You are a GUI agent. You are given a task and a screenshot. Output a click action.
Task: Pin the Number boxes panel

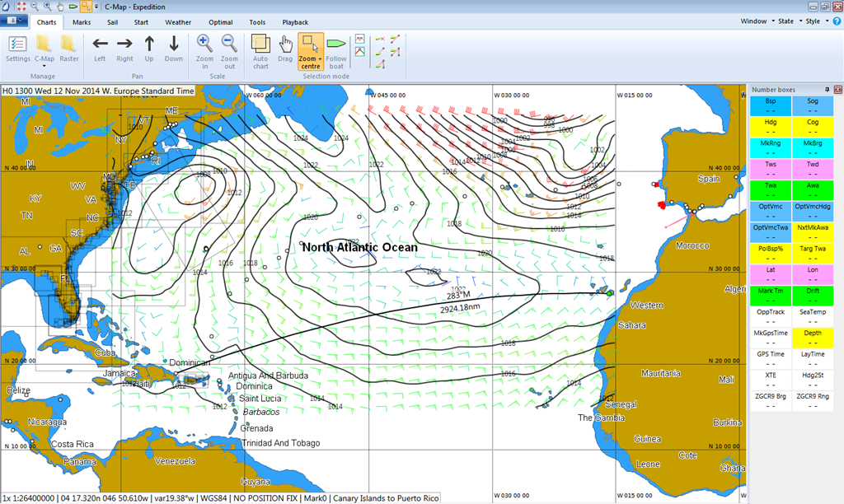tap(827, 89)
